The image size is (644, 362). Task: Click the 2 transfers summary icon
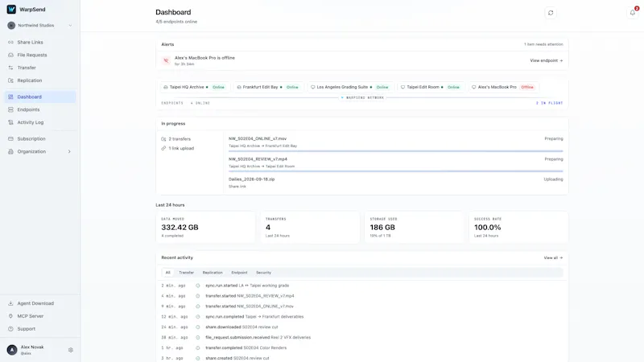tap(164, 139)
